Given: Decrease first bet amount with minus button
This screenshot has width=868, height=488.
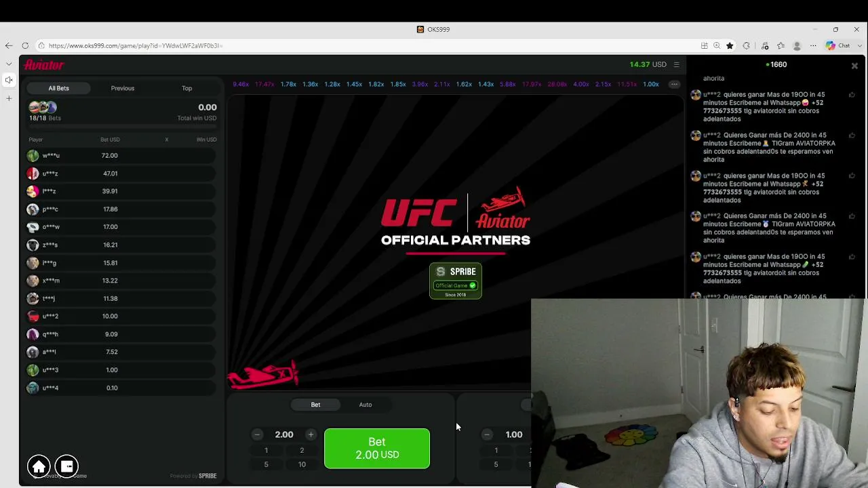Looking at the screenshot, I should click(x=257, y=434).
